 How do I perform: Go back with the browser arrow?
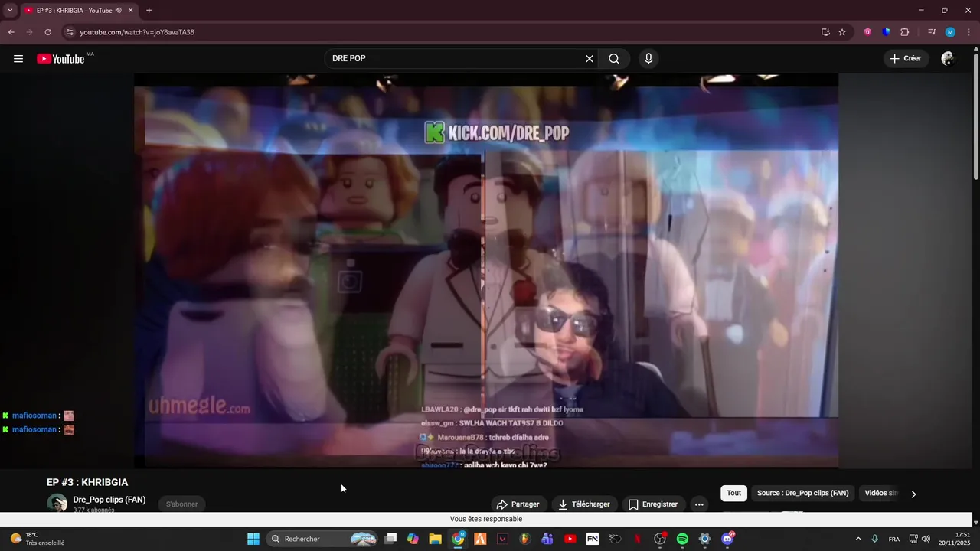tap(11, 32)
